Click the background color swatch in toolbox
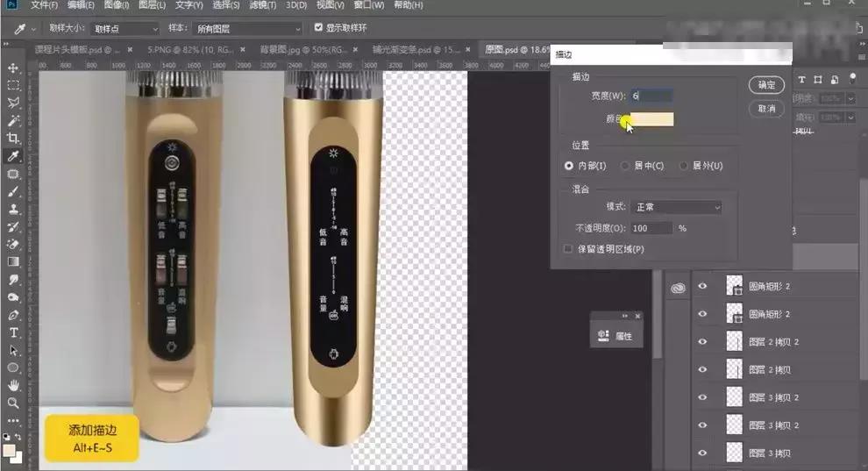The image size is (868, 471). tap(18, 459)
